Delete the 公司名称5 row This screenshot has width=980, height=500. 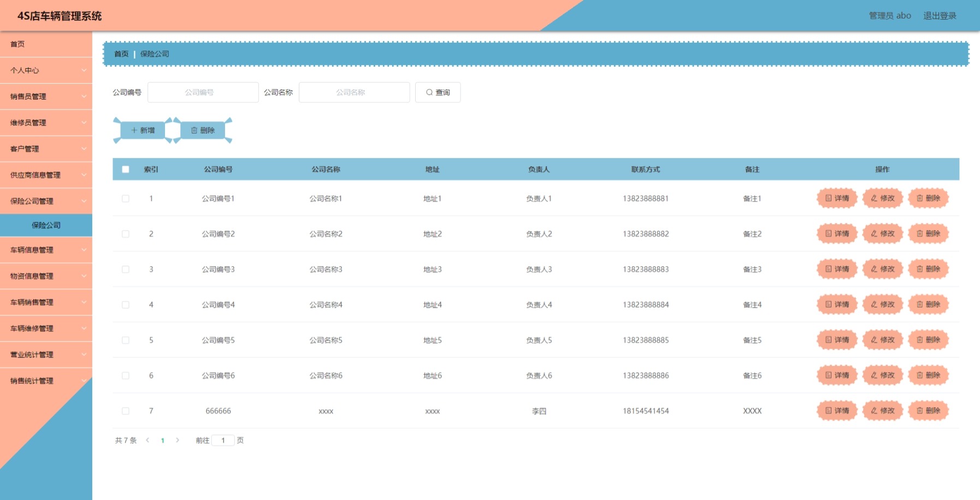929,340
